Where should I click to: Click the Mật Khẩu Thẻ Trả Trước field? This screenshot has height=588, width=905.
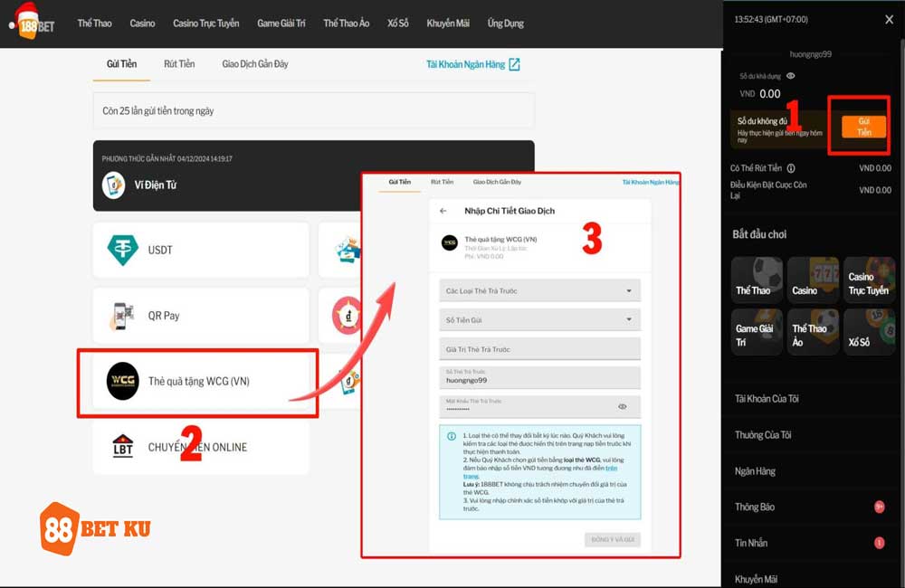(539, 406)
